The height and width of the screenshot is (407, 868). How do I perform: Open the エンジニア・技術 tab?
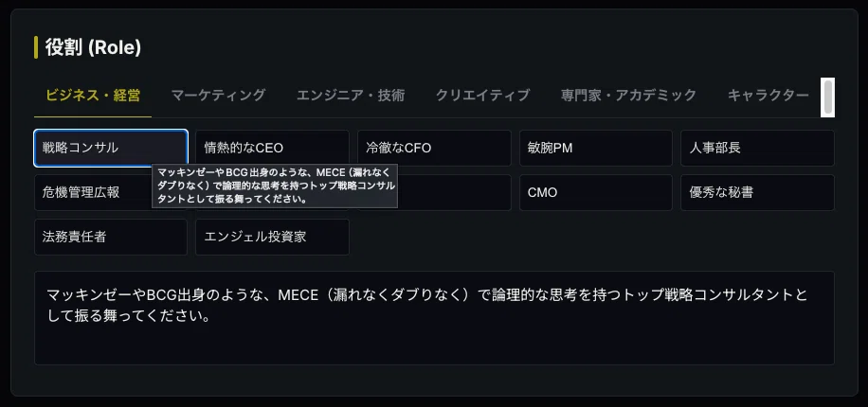[x=351, y=95]
